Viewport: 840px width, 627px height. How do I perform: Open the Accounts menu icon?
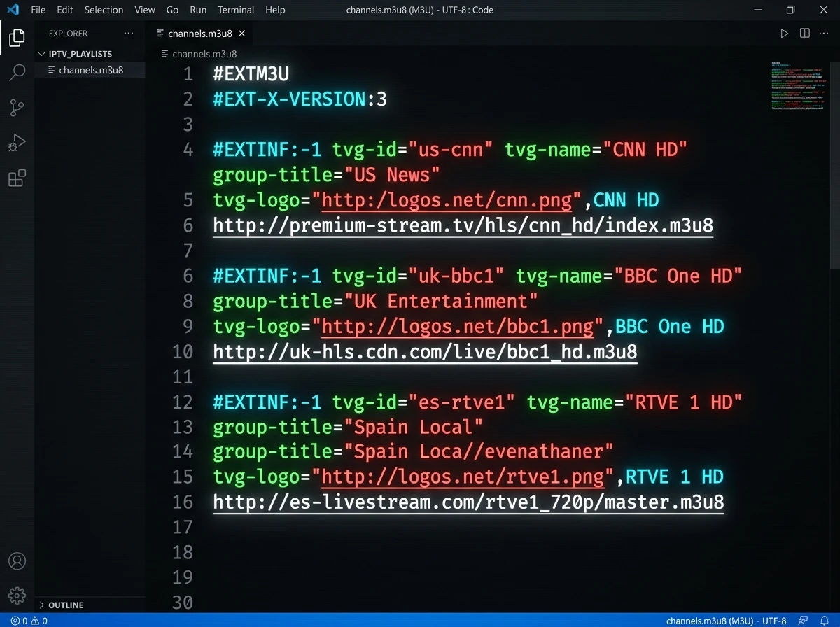17,561
